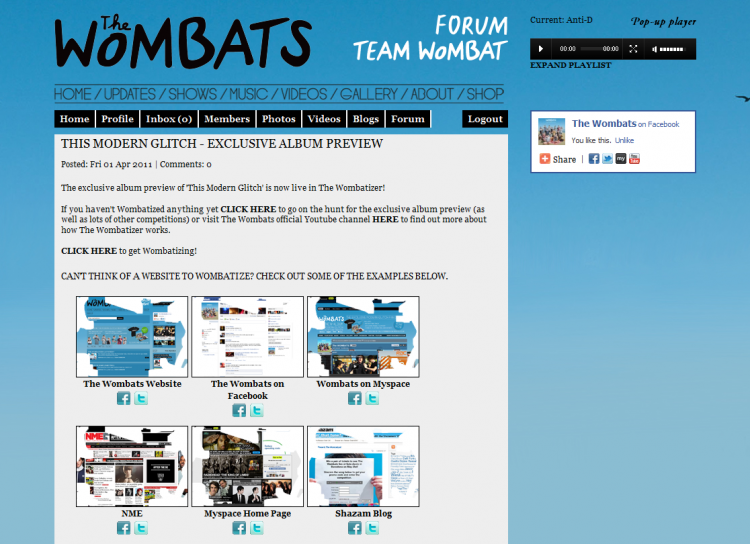Open the Shazam Blog thumbnail
This screenshot has width=750, height=544.
point(363,466)
